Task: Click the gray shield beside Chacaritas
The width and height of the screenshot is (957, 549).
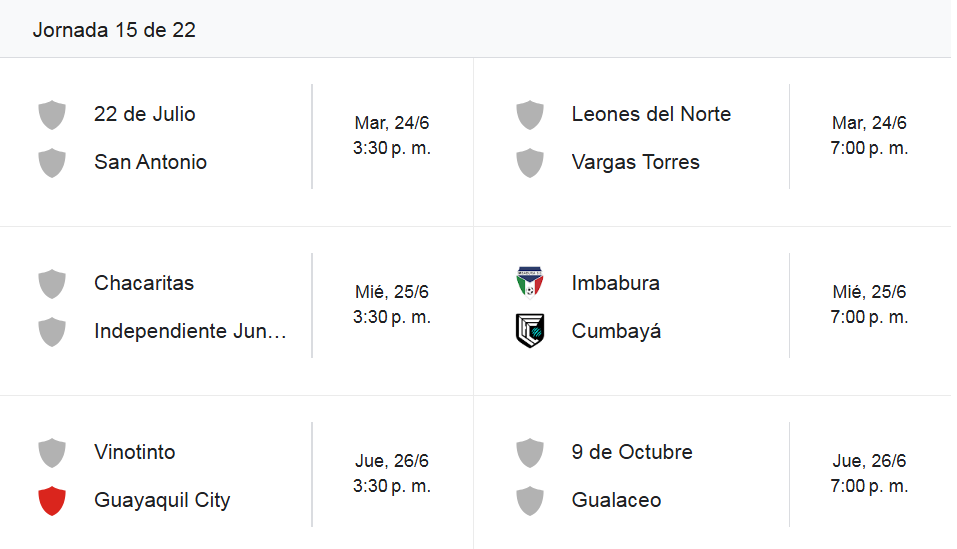Action: (x=52, y=284)
